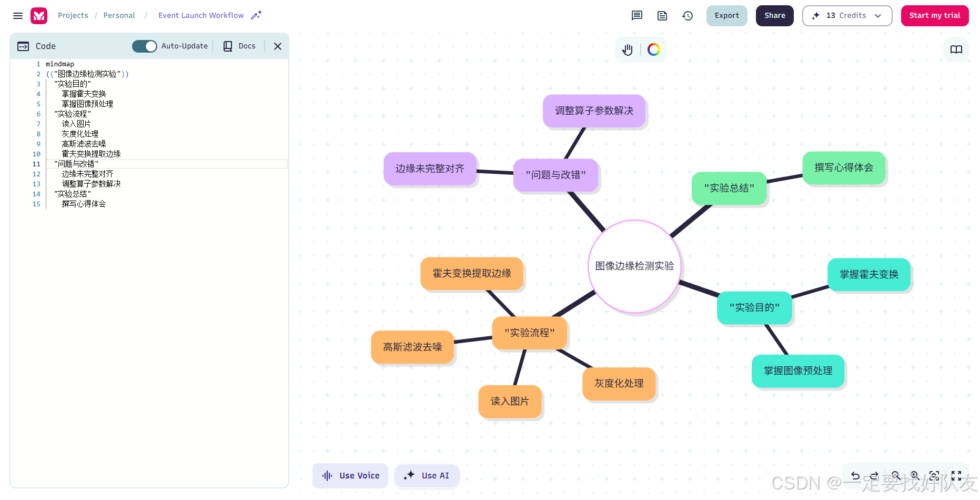Open the Docs link
This screenshot has height=500, width=980.
[x=239, y=46]
